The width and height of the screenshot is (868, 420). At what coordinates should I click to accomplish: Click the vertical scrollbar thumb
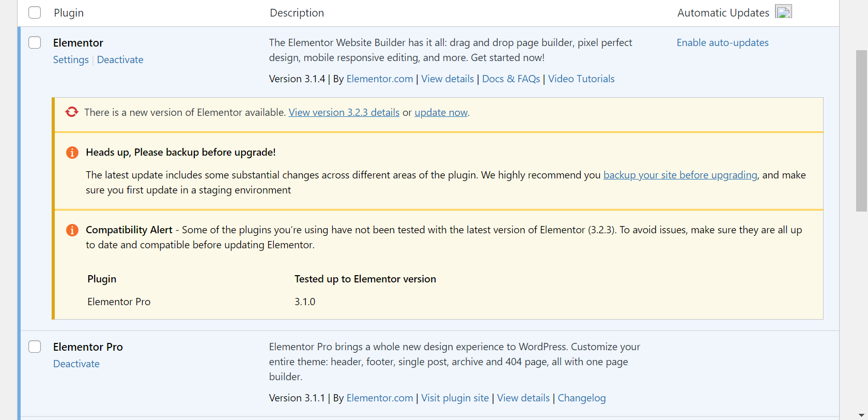pos(861,131)
